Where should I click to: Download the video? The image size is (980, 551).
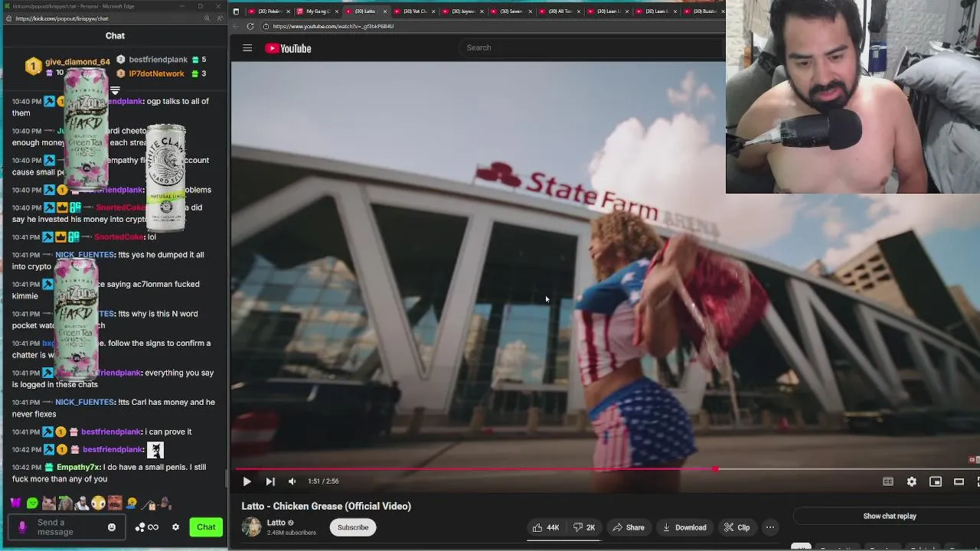684,527
